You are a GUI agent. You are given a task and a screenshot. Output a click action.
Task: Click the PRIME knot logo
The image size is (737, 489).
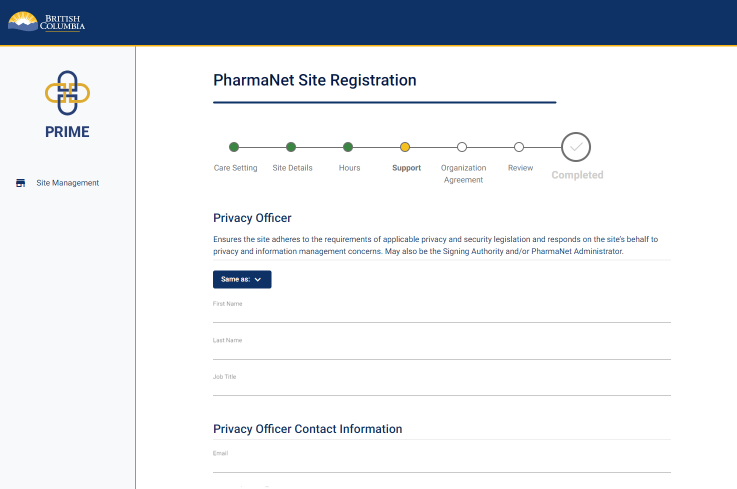[x=67, y=93]
